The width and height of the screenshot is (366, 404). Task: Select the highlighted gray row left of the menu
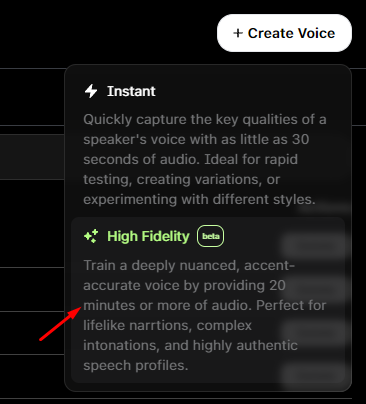[32, 157]
